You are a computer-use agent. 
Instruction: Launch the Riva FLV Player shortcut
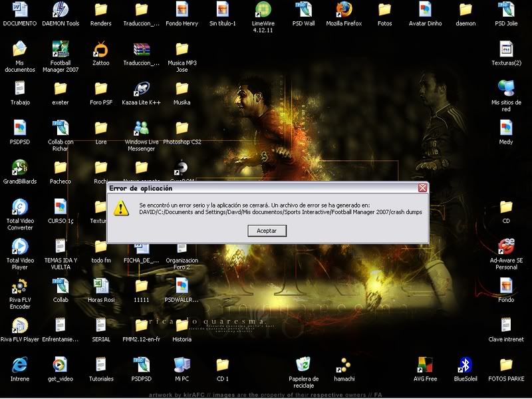click(20, 325)
